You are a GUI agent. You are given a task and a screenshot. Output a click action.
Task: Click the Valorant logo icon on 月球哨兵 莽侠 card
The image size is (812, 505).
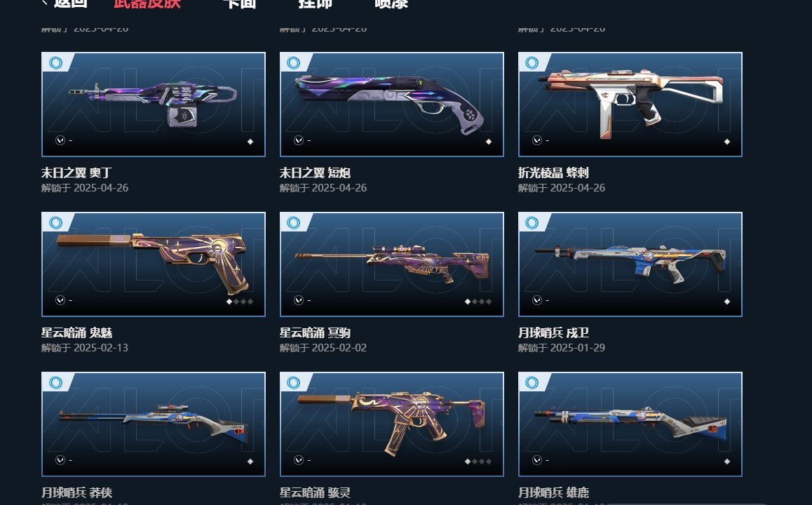60,460
